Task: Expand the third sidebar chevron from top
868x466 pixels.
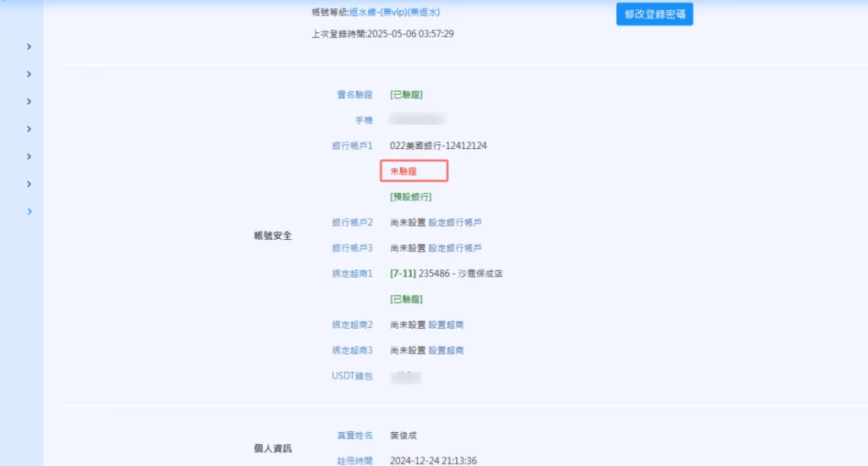Action: (x=29, y=102)
